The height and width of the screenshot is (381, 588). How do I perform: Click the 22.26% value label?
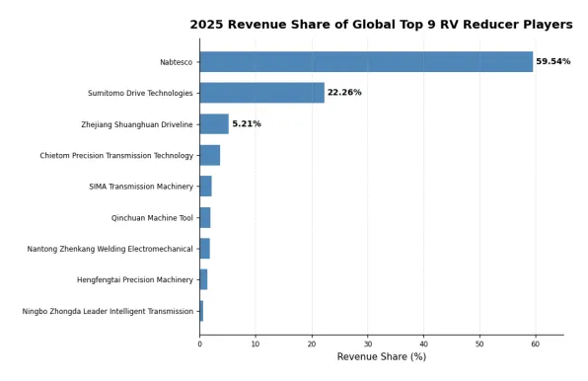(344, 93)
